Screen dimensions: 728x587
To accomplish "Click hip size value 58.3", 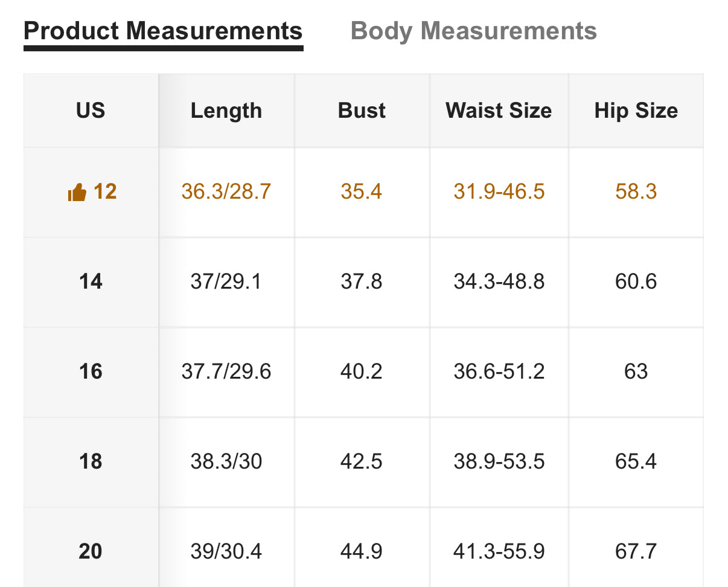I will (636, 192).
